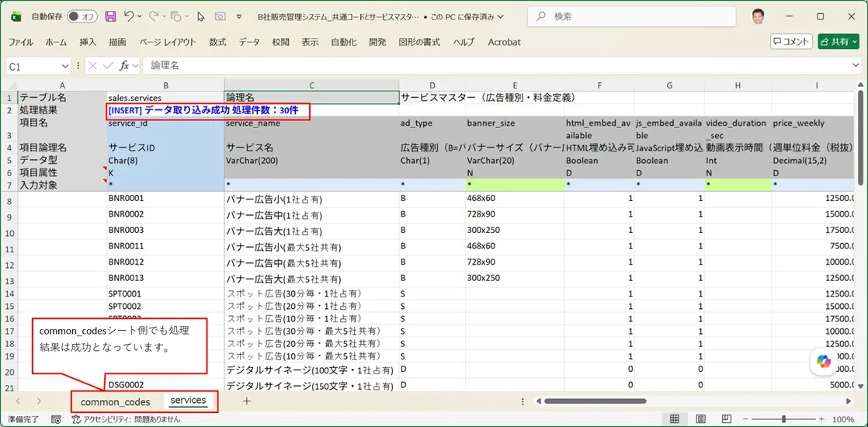868x427 pixels.
Task: Click the vertical scrollbar thumb
Action: pos(861,137)
